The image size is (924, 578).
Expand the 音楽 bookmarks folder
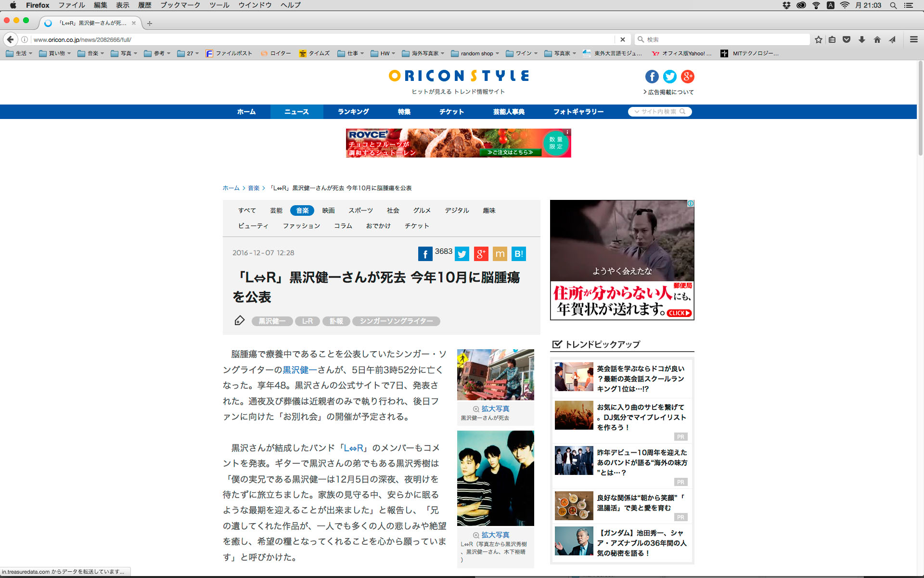(x=90, y=53)
